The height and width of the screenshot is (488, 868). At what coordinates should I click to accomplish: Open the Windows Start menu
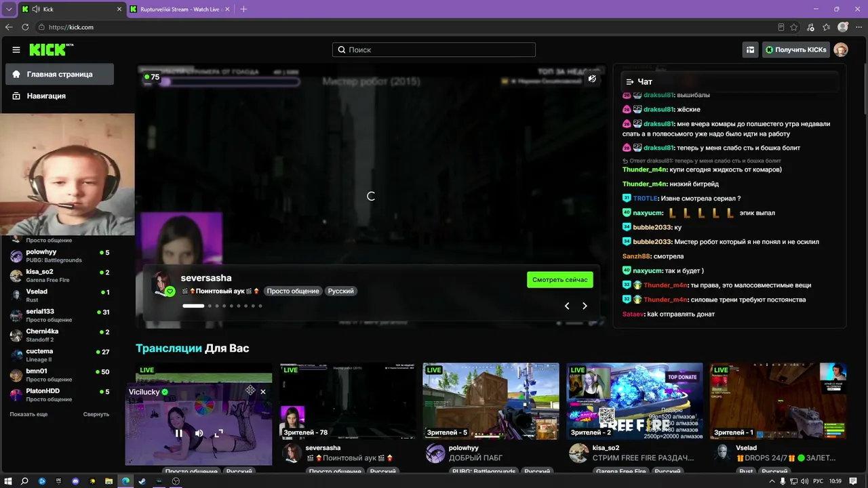8,481
